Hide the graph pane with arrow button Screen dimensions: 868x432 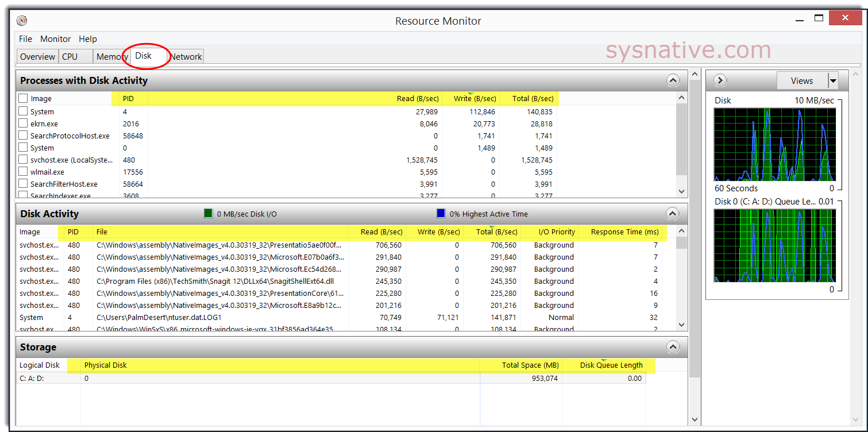tap(720, 80)
